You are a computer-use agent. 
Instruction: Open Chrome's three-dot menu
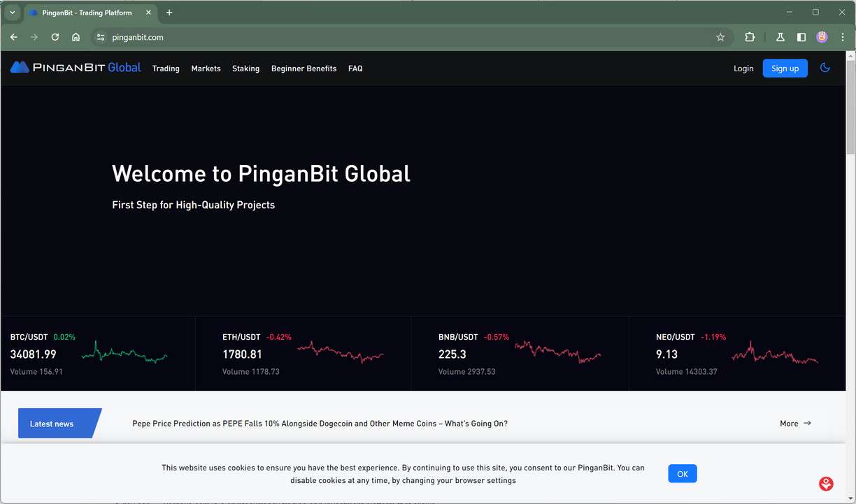[843, 37]
